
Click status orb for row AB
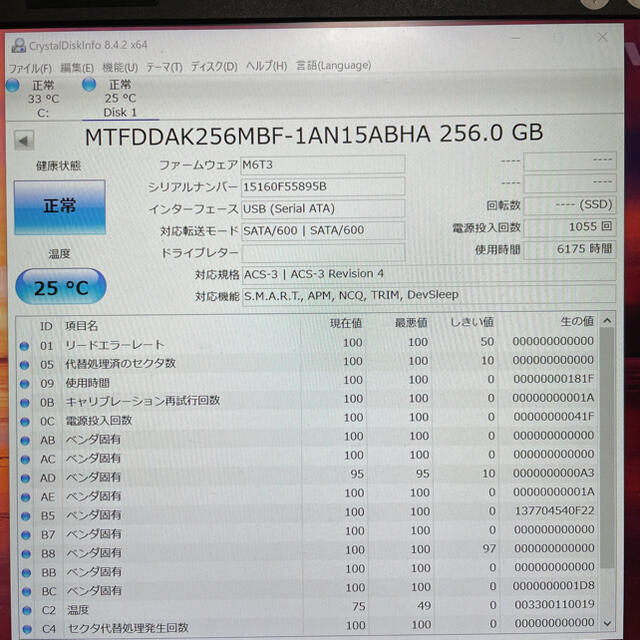click(x=25, y=440)
